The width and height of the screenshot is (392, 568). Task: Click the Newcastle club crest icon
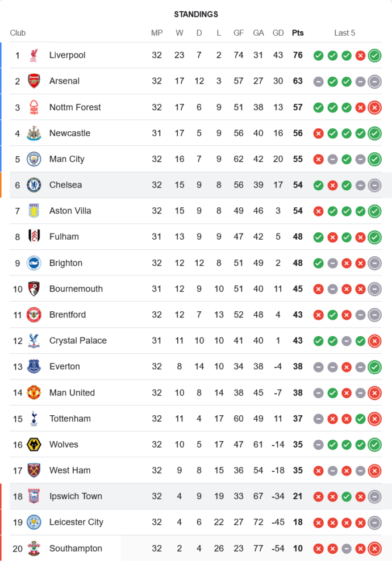[x=34, y=133]
